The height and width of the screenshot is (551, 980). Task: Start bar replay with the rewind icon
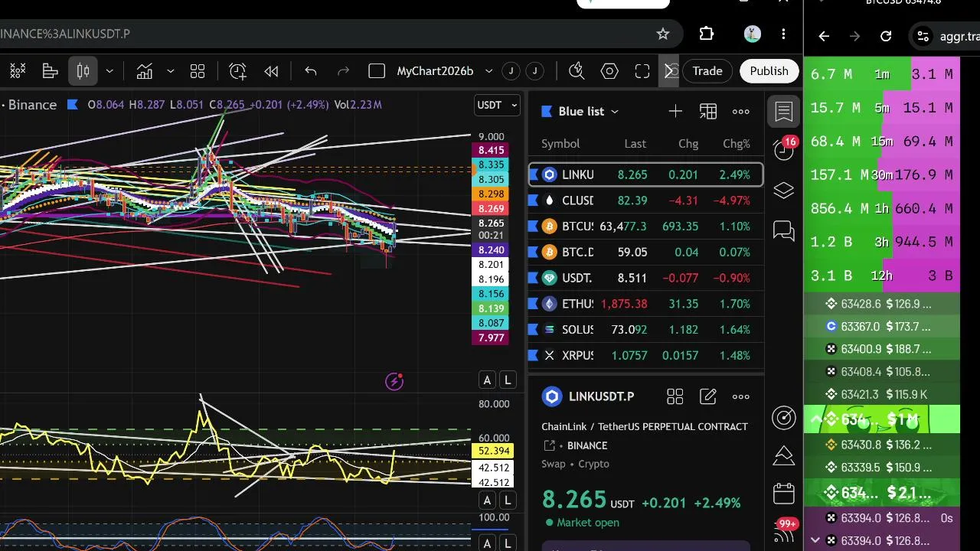[x=271, y=71]
